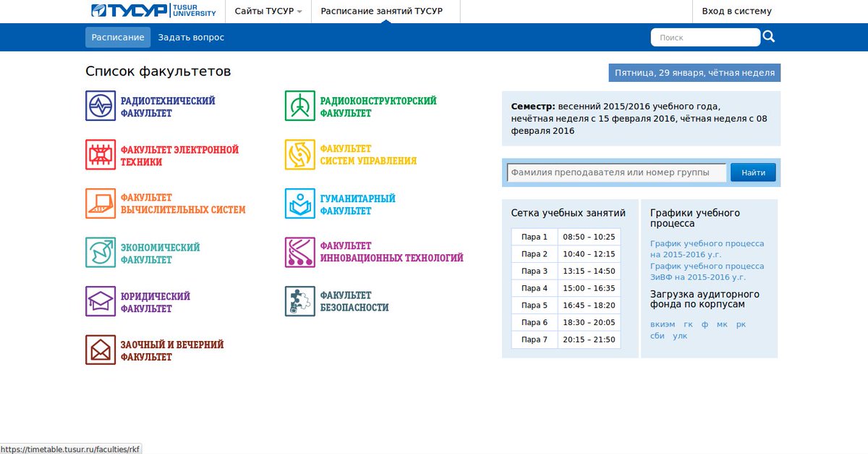868x454 pixels.
Task: Click the teal Экономический факультет icon
Action: click(x=101, y=253)
